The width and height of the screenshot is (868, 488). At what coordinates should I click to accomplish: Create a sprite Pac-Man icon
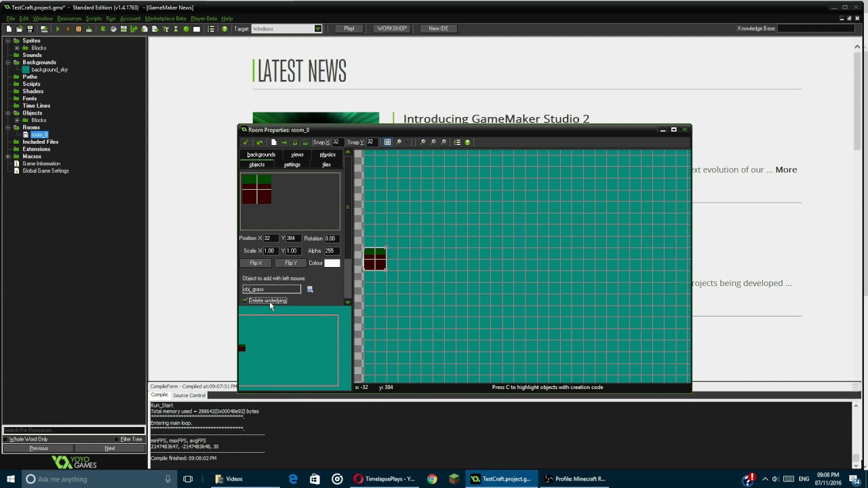[103, 28]
